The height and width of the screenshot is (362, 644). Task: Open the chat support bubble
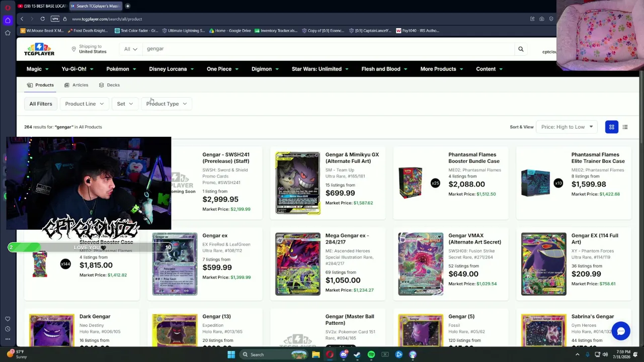tap(621, 331)
